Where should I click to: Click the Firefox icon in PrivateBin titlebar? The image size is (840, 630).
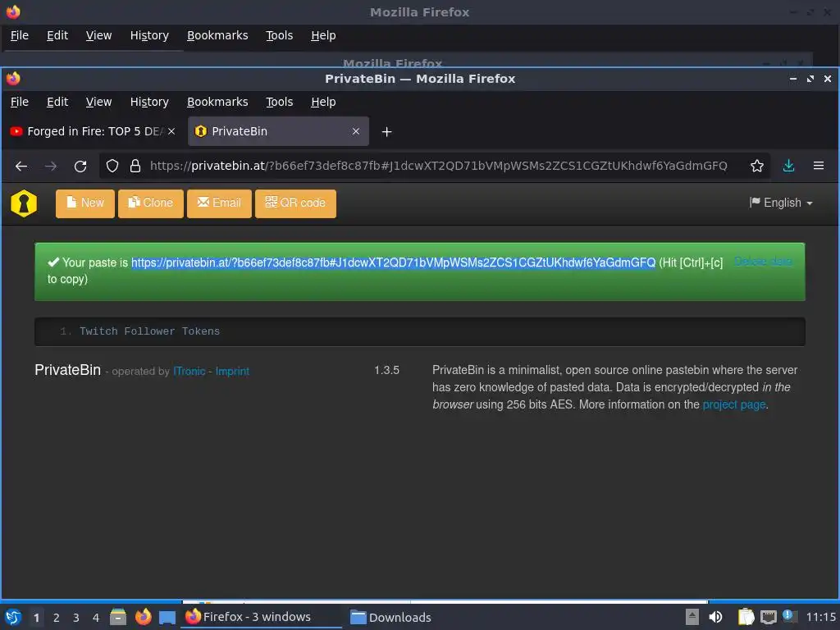(13, 79)
